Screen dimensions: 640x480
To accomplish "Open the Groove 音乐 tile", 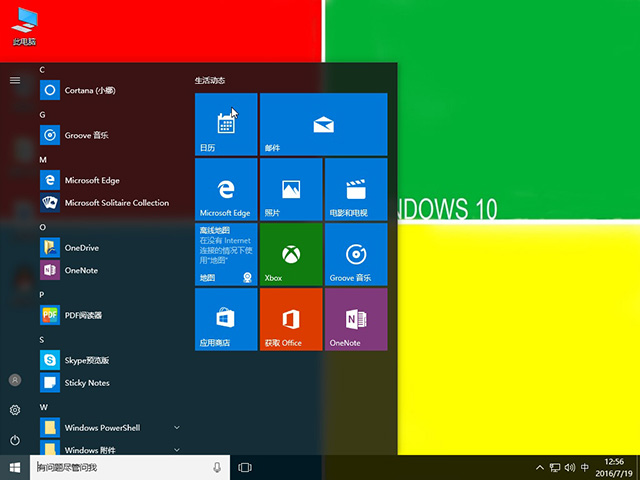I will point(355,254).
